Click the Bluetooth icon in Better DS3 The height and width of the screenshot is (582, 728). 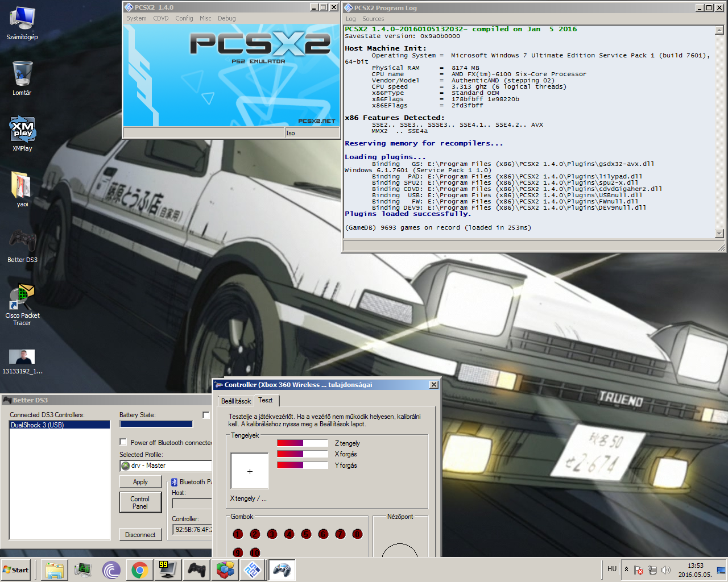175,482
